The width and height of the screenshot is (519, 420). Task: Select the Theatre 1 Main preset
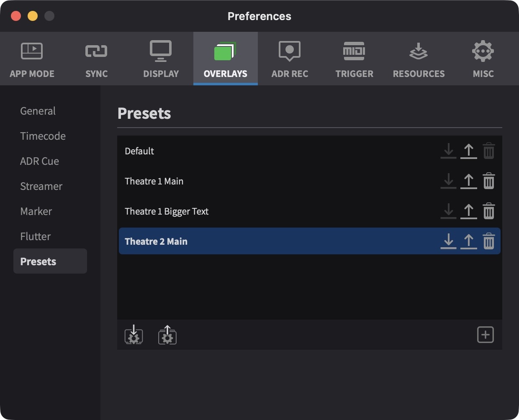310,181
